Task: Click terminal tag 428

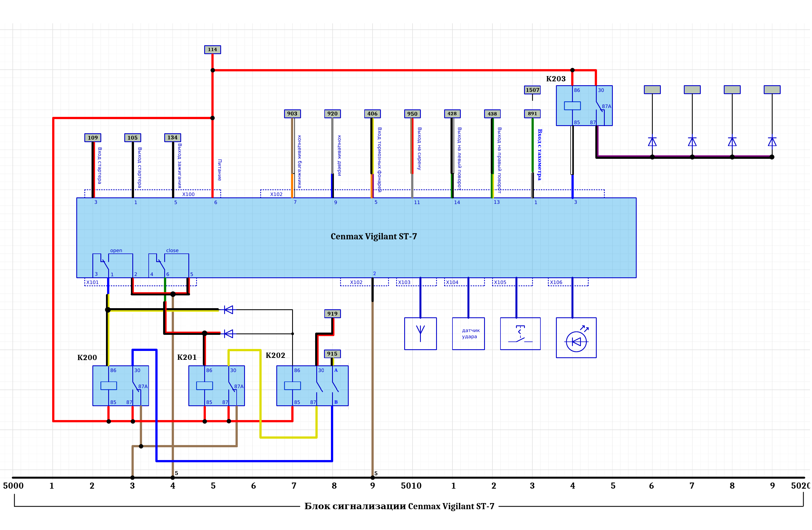Action: pos(453,114)
